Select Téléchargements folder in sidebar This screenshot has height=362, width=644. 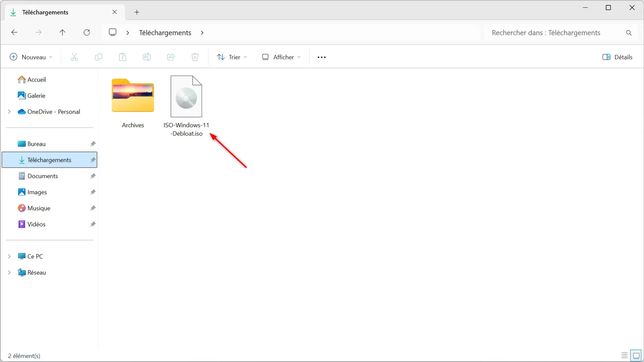49,160
